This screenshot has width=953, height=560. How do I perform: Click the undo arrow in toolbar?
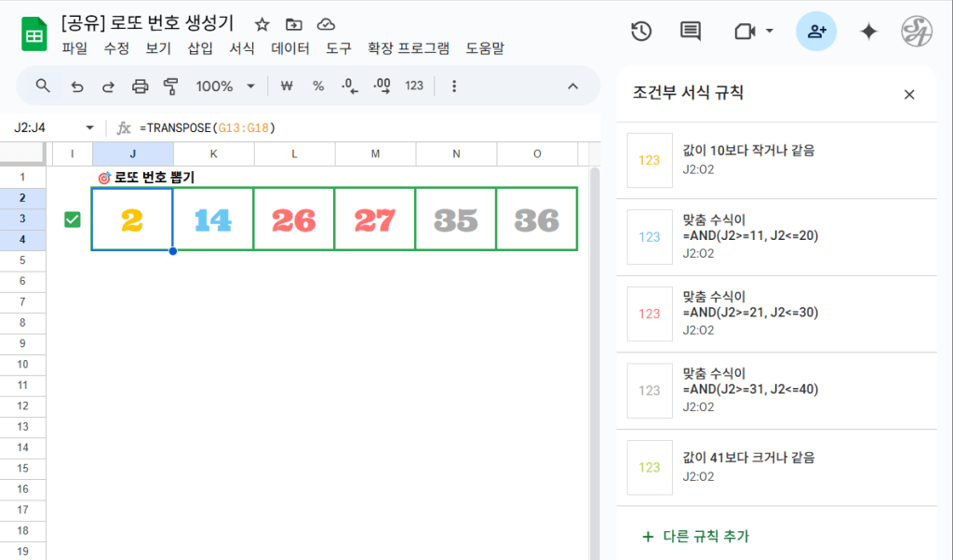click(x=77, y=87)
